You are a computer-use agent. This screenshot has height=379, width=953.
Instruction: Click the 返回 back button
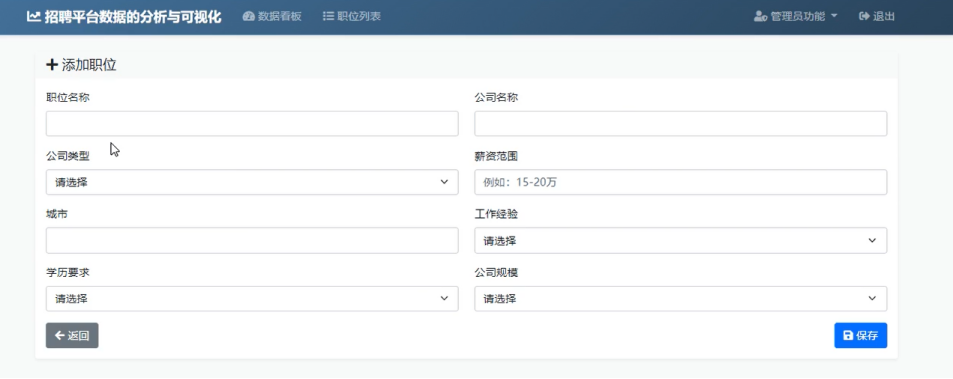click(72, 335)
